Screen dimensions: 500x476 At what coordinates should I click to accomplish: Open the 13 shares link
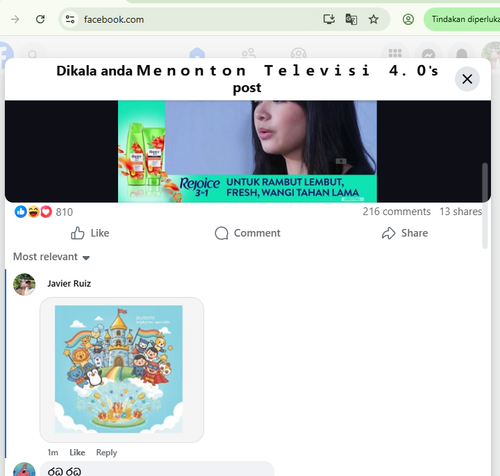[461, 211]
